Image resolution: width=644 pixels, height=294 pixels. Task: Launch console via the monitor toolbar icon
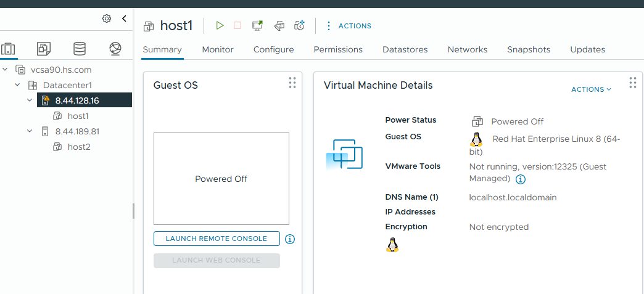pos(257,25)
